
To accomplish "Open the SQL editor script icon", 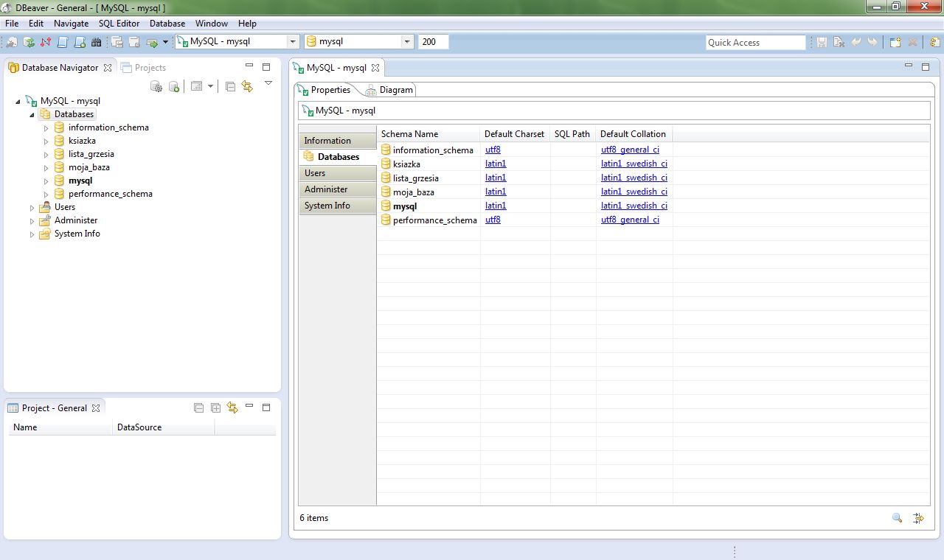I will coord(63,42).
